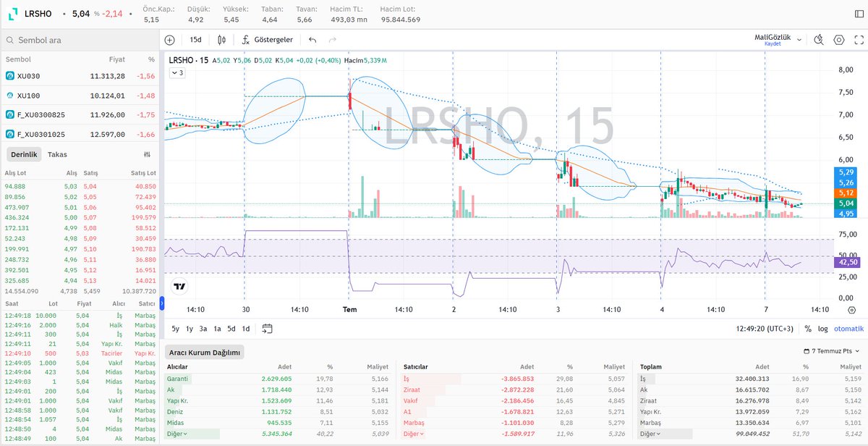This screenshot has width=868, height=446.
Task: Click the 94.888 bid lot cell
Action: pyautogui.click(x=14, y=187)
